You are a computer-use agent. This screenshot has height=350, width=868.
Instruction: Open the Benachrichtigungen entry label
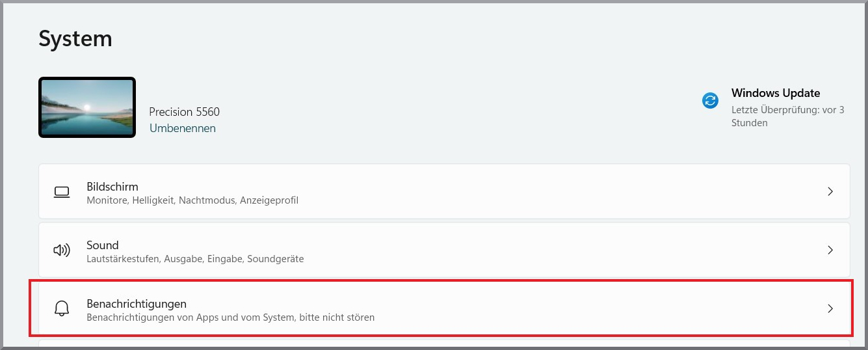tap(137, 304)
